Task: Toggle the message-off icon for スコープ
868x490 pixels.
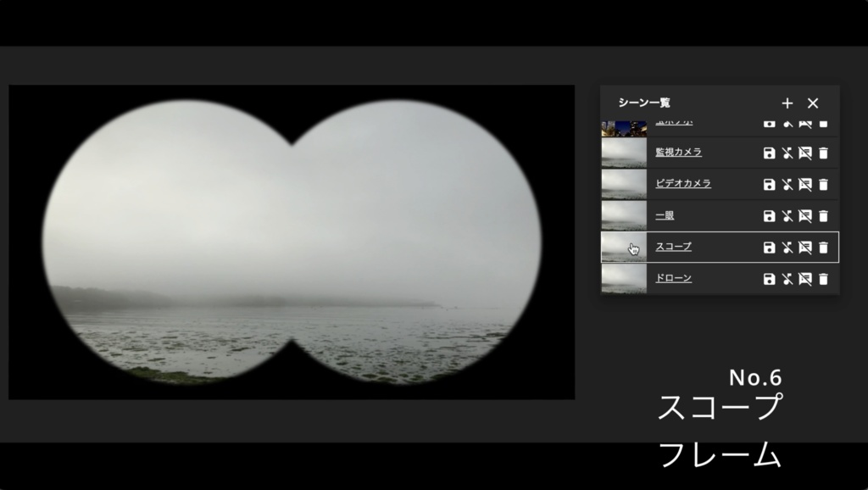Action: pyautogui.click(x=805, y=248)
